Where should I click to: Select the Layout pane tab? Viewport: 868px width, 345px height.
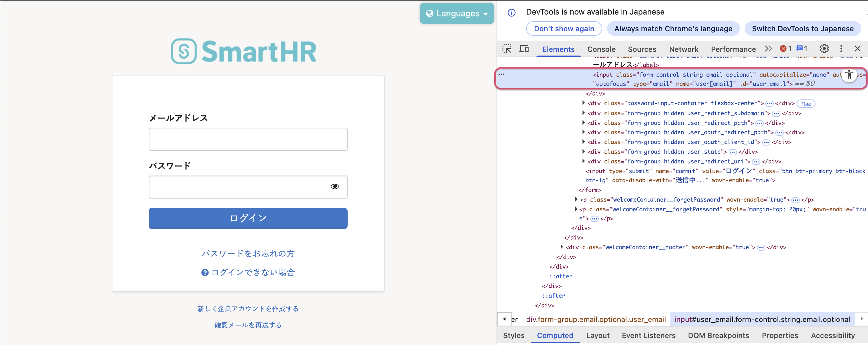point(597,336)
